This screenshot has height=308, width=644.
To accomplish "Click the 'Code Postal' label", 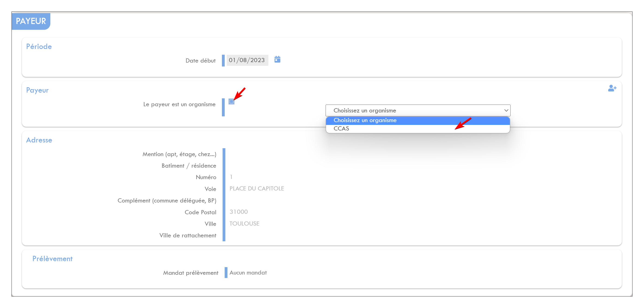I will click(x=200, y=212).
